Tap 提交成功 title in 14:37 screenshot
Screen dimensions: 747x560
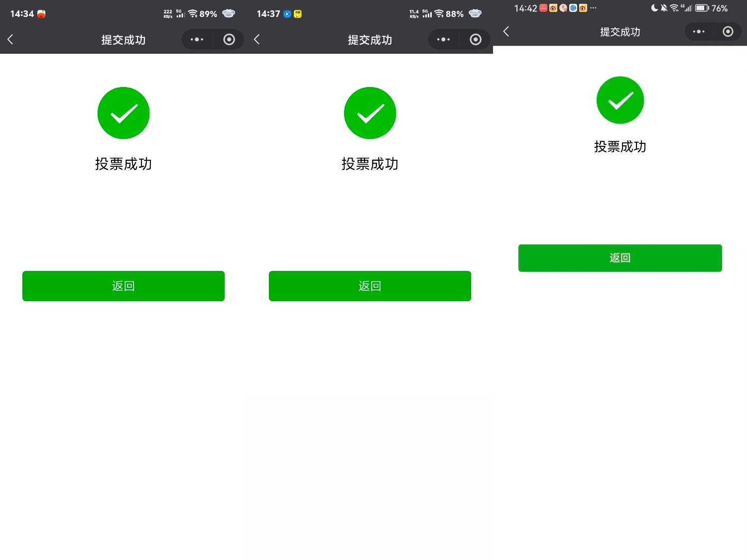pos(370,40)
